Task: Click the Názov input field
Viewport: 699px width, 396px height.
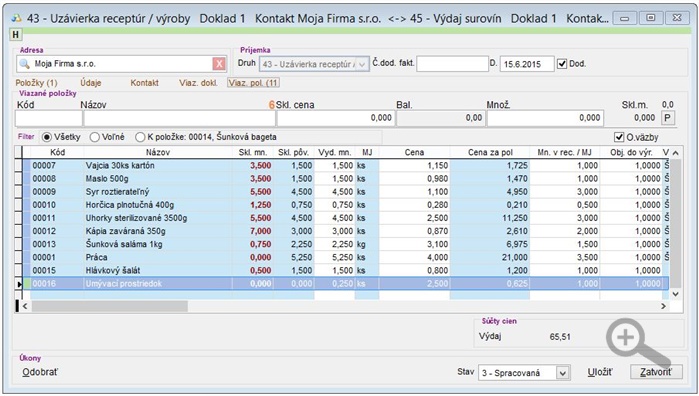Action: pos(179,118)
